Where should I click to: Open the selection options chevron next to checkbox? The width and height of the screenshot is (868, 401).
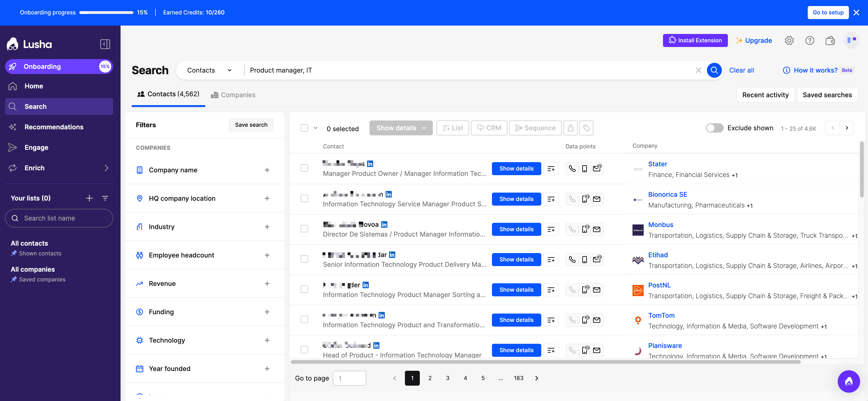[315, 128]
